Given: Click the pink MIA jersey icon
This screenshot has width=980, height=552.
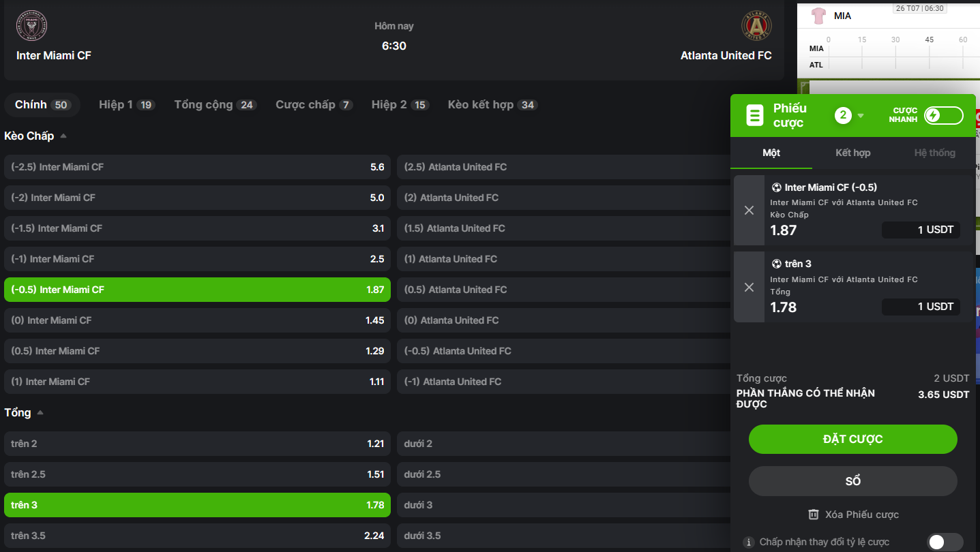Looking at the screenshot, I should (818, 16).
